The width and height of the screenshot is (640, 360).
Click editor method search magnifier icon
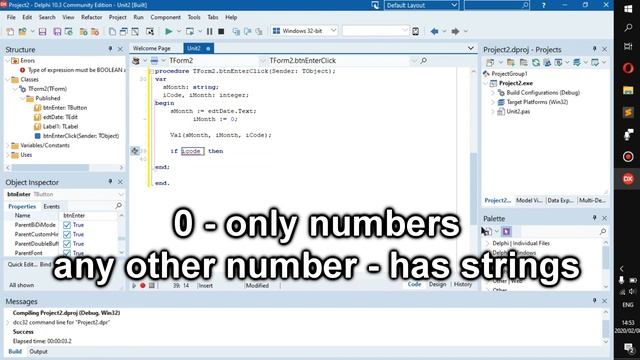pyautogui.click(x=423, y=60)
